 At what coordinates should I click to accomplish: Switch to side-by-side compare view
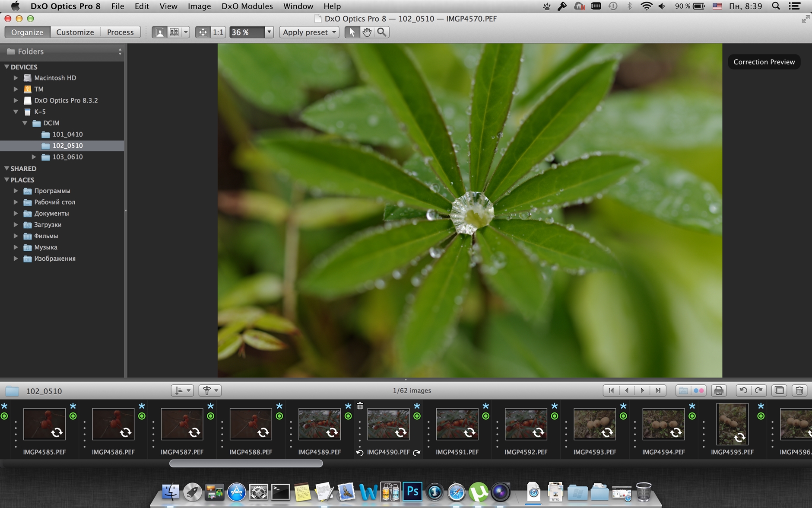coord(174,32)
